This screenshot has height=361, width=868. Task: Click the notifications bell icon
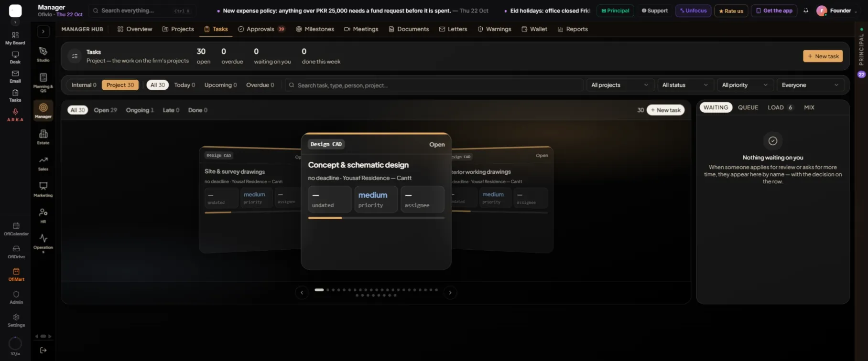(x=806, y=11)
